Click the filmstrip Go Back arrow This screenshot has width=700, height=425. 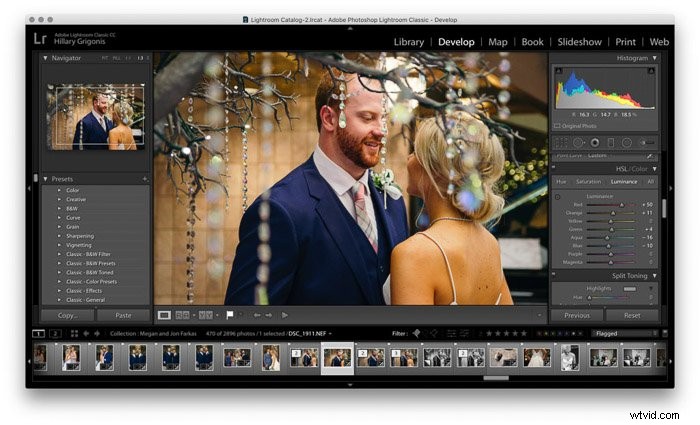[86, 333]
